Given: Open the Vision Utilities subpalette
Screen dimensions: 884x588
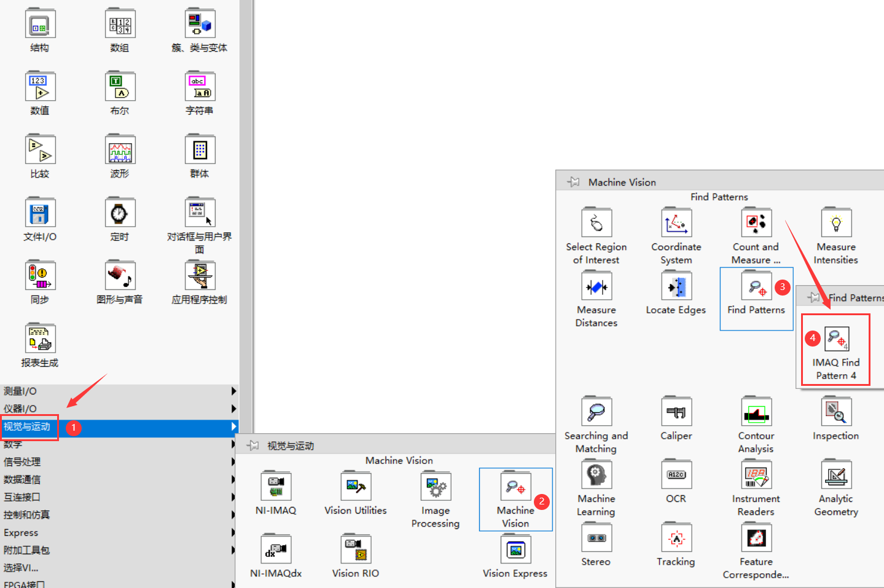Looking at the screenshot, I should point(356,487).
